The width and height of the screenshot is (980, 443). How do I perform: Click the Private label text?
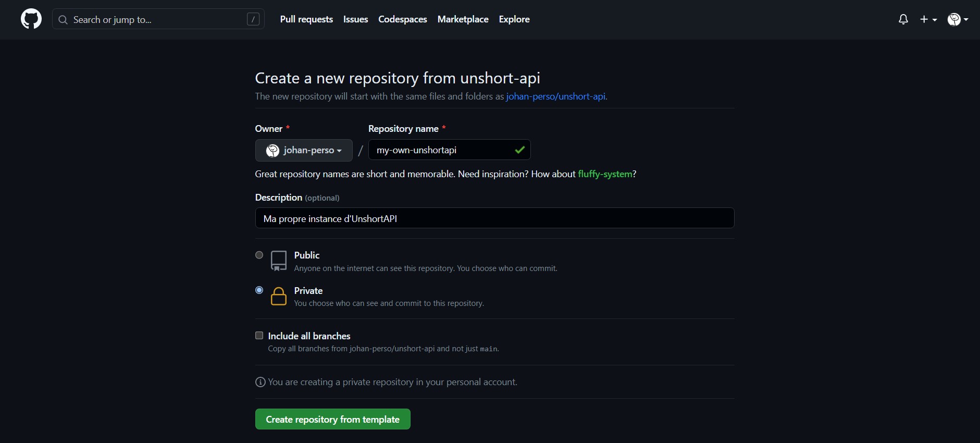308,291
